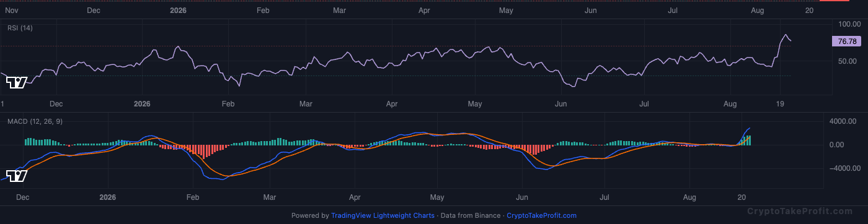Open the TradingView Lightweight Charts link
Image resolution: width=868 pixels, height=224 pixels.
[x=383, y=216]
